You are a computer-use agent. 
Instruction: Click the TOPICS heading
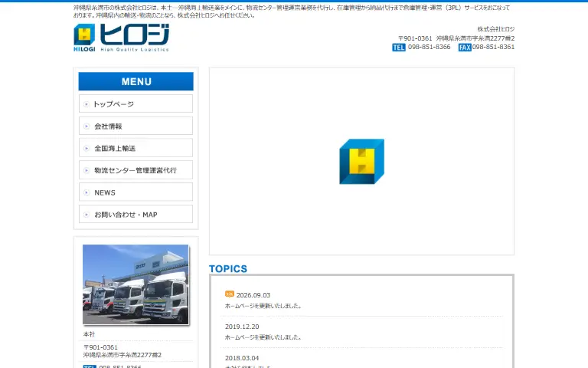[228, 269]
